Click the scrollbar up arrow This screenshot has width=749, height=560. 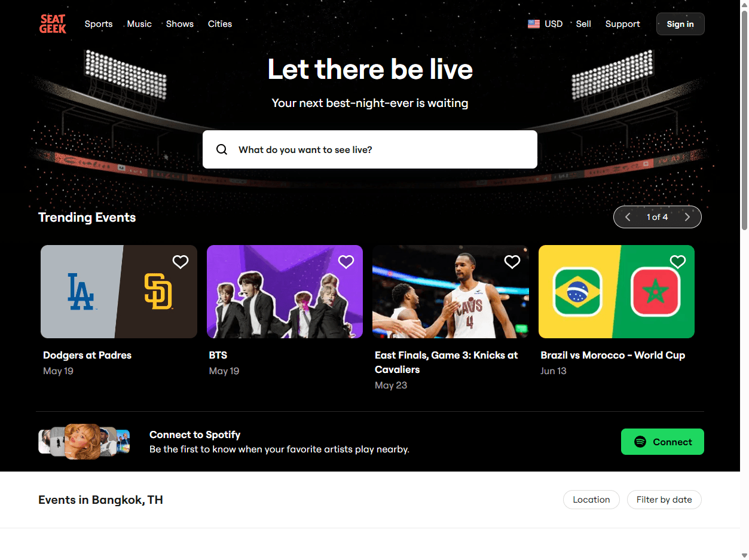[x=744, y=4]
